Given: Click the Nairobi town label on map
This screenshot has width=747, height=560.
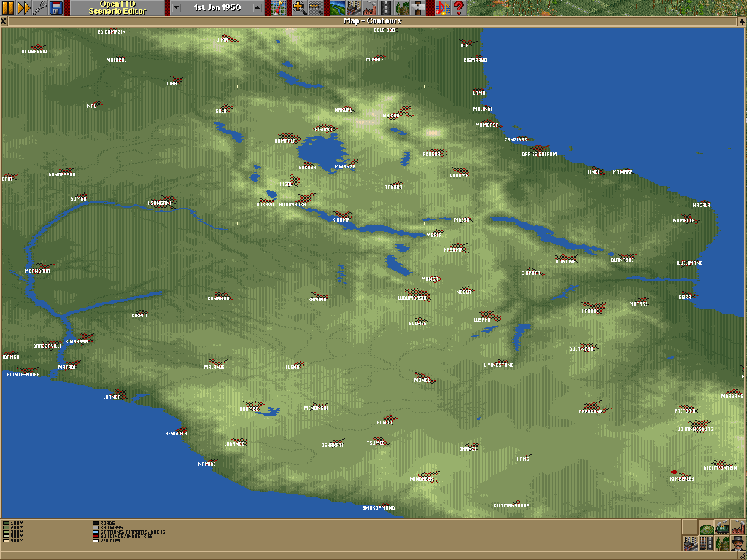Looking at the screenshot, I should click(x=391, y=116).
